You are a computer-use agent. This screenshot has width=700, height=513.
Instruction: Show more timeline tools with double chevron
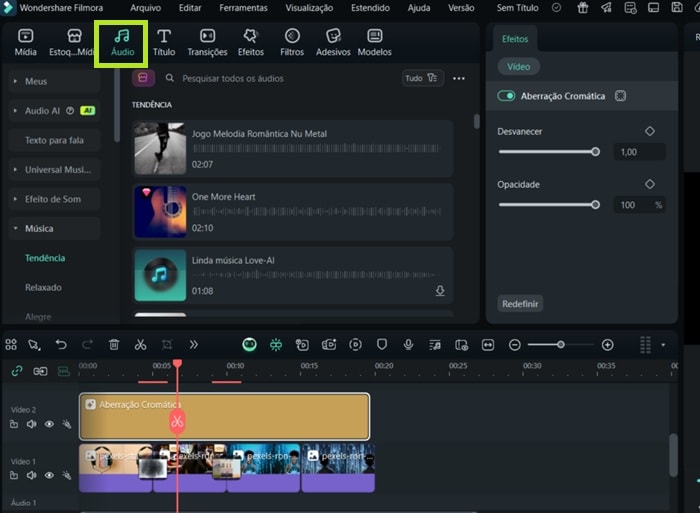point(193,345)
